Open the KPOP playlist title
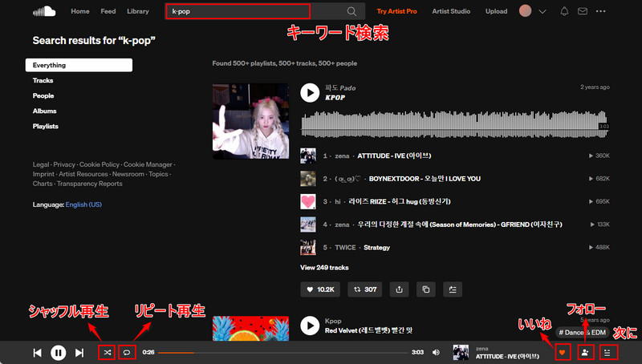 click(335, 97)
